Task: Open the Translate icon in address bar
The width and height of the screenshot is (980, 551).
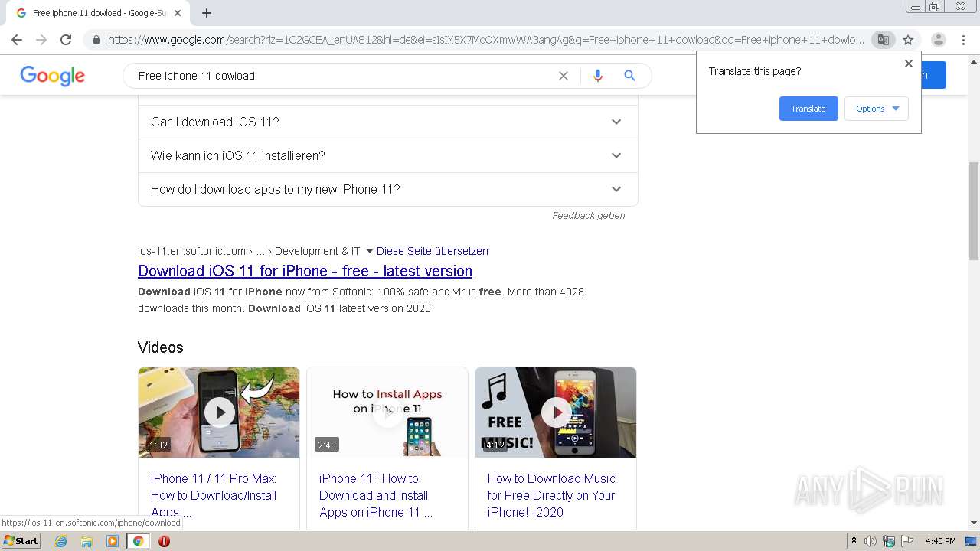Action: (883, 40)
